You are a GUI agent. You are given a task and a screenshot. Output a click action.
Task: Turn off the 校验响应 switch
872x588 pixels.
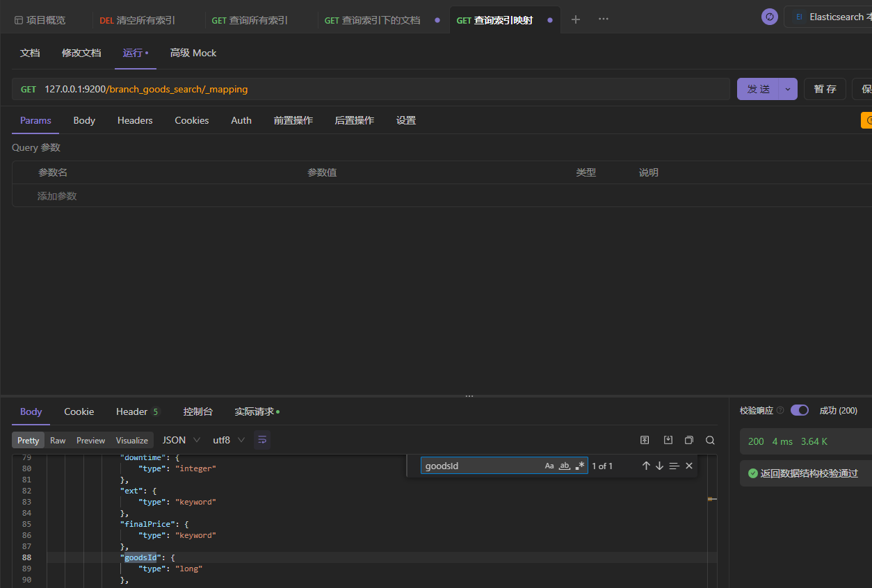(800, 410)
